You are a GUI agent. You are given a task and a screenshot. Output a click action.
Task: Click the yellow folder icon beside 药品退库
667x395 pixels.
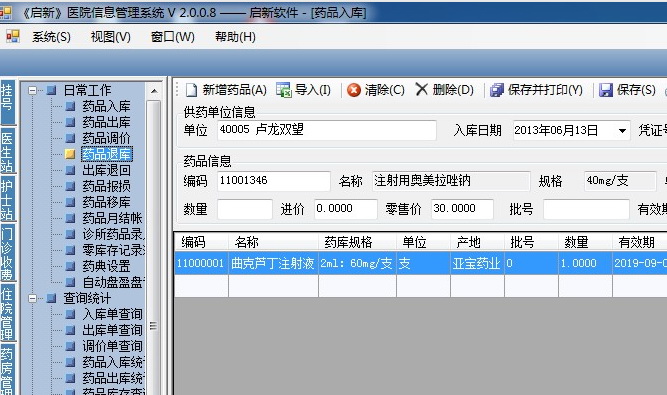tap(70, 154)
